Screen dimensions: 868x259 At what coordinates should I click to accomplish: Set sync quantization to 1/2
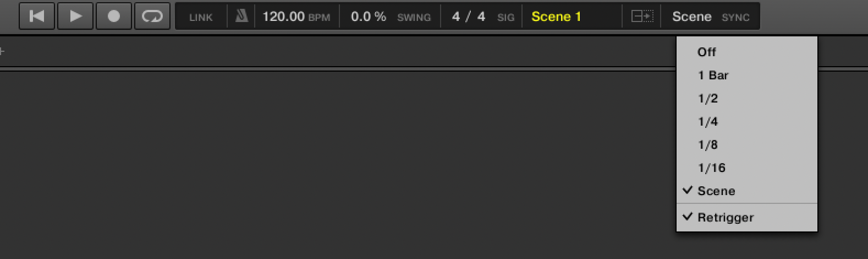point(708,99)
